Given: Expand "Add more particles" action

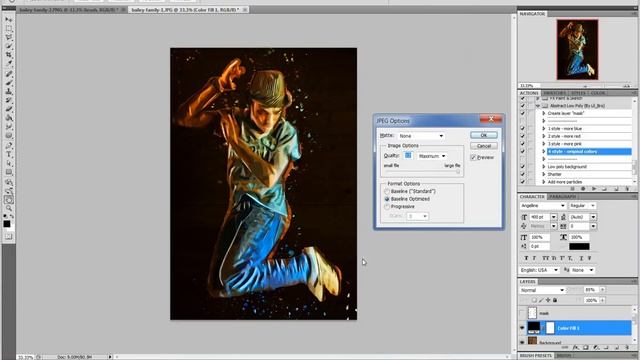Looking at the screenshot, I should point(544,182).
